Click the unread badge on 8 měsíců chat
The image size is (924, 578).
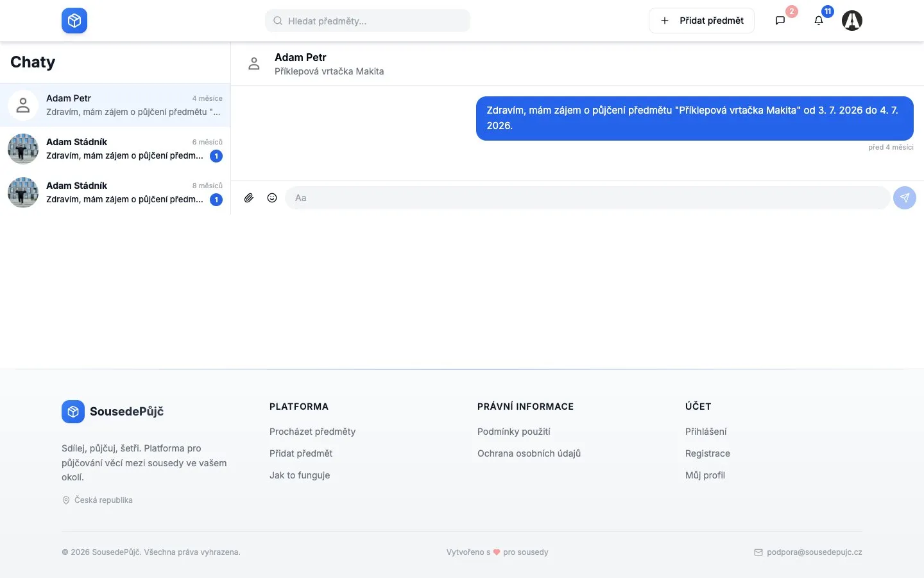coord(216,200)
